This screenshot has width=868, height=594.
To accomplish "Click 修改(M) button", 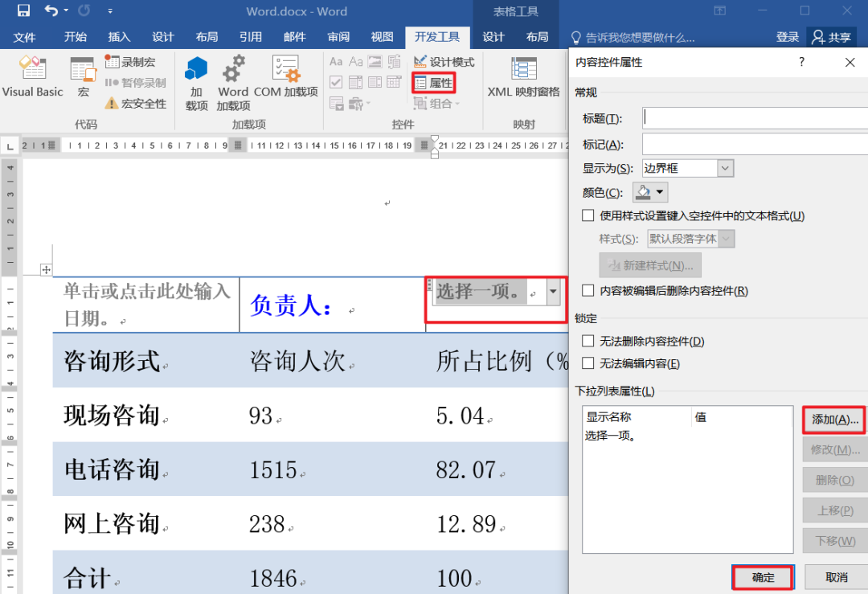I will 834,450.
